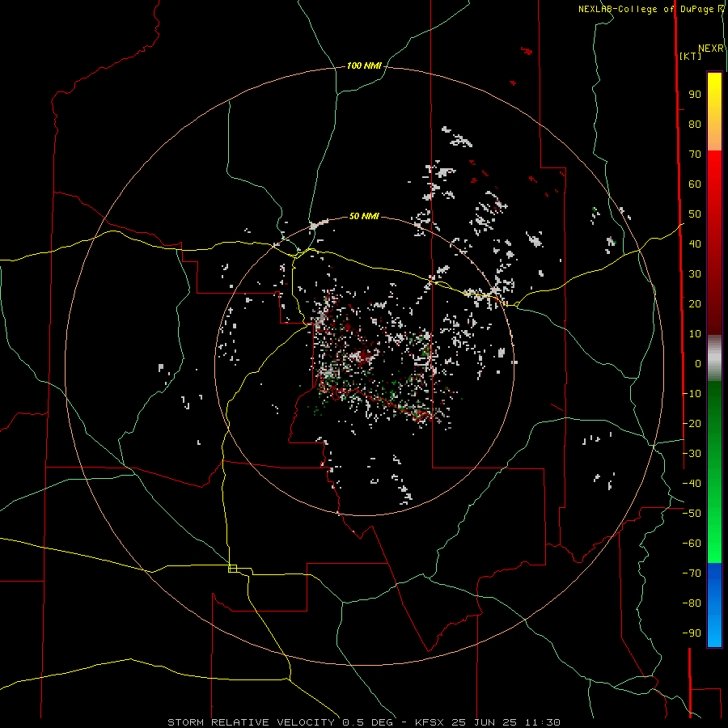Pick the gray zero-velocity color bar segment
Viewport: 728px width, 728px height.
point(714,358)
